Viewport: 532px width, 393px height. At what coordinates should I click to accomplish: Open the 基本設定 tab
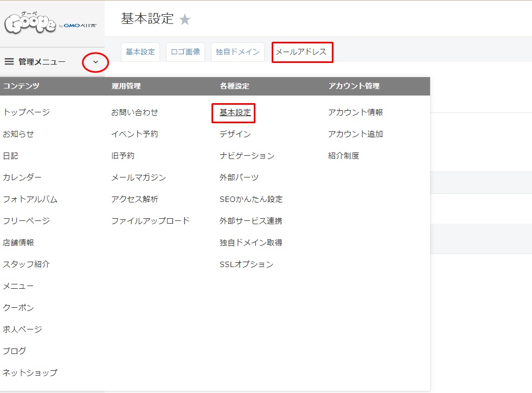(140, 52)
